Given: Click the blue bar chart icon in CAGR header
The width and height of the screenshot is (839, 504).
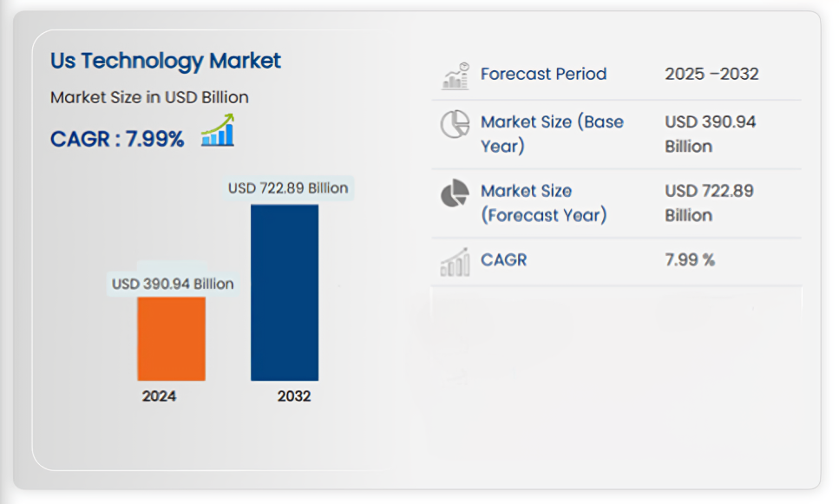Looking at the screenshot, I should click(217, 136).
